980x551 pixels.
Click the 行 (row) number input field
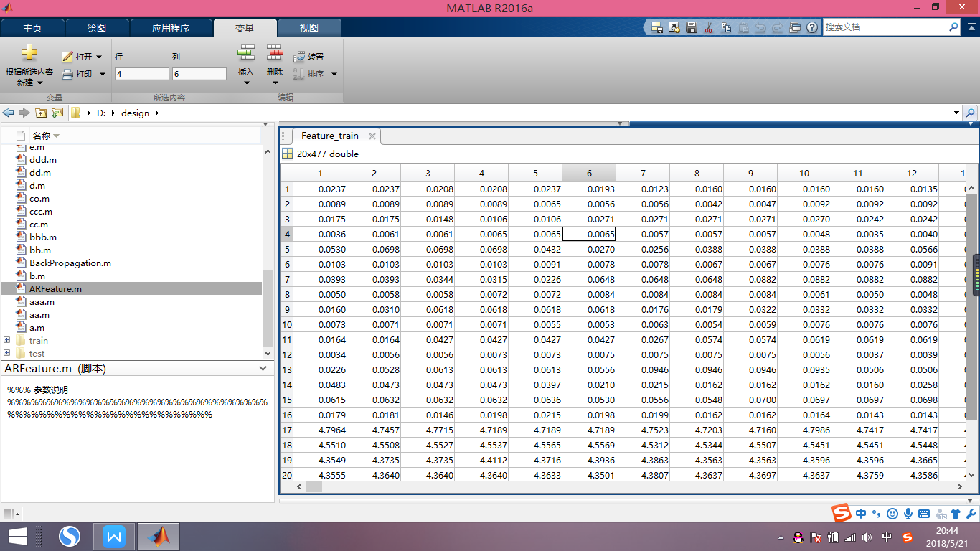141,74
